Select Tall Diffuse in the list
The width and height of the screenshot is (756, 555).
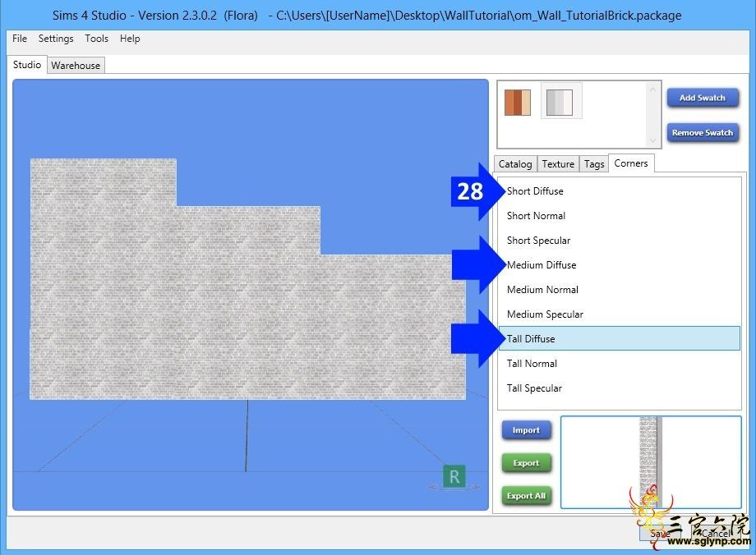point(619,339)
